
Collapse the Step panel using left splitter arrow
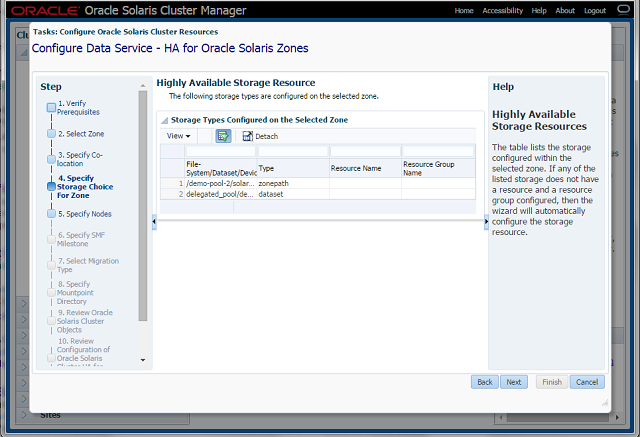[x=153, y=222]
